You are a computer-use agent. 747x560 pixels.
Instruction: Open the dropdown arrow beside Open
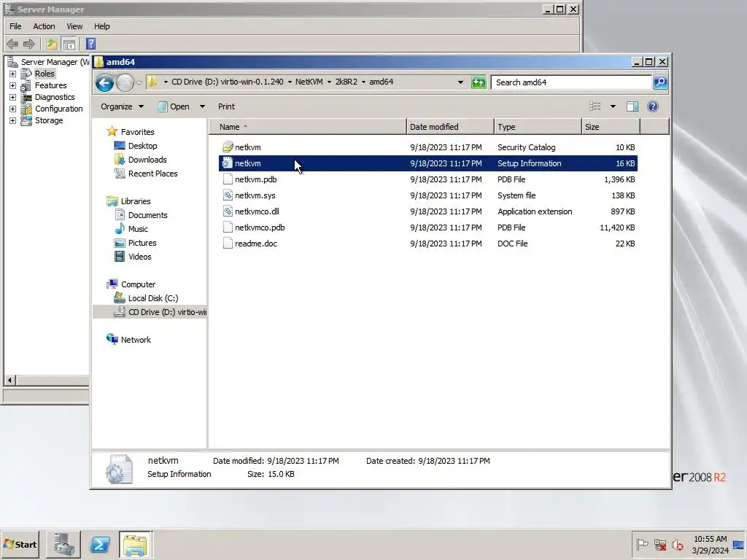pos(202,106)
